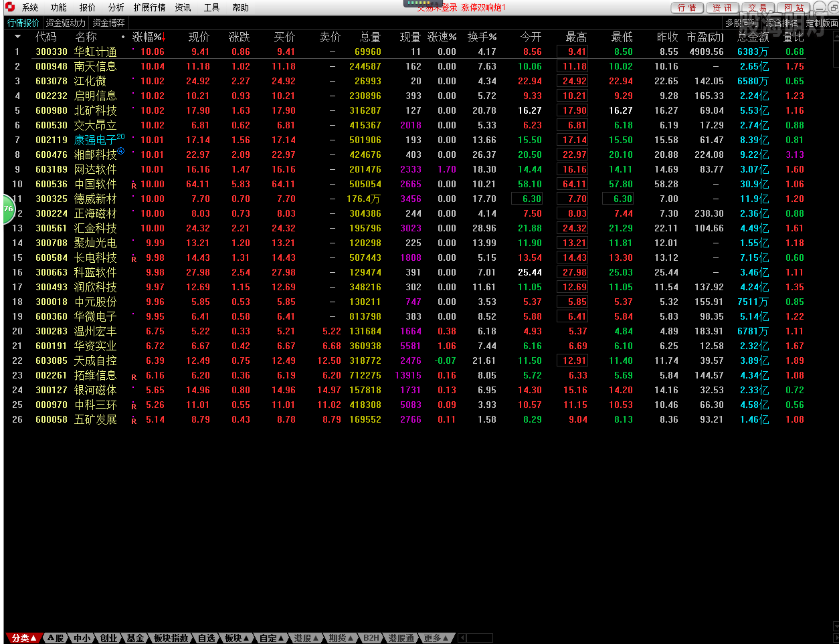839x644 pixels.
Task: Click the R marker beside 中国软件
Action: (134, 185)
